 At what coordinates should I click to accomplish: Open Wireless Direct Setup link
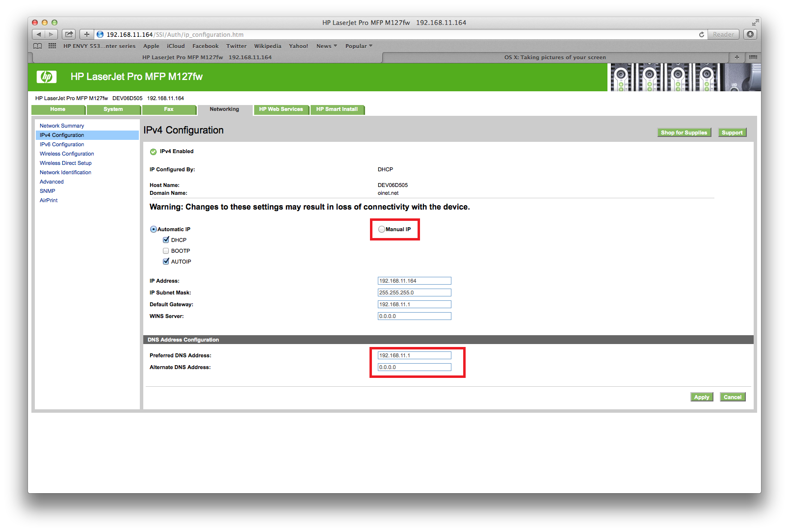click(x=66, y=163)
